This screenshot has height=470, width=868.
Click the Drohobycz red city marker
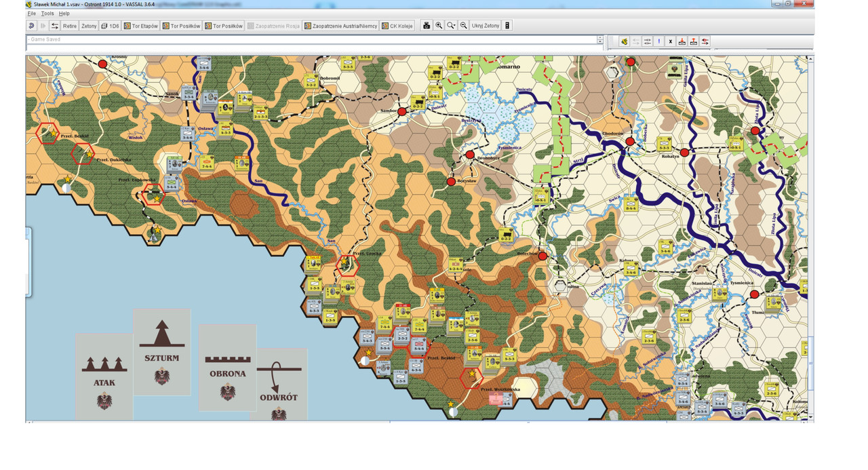pyautogui.click(x=470, y=155)
